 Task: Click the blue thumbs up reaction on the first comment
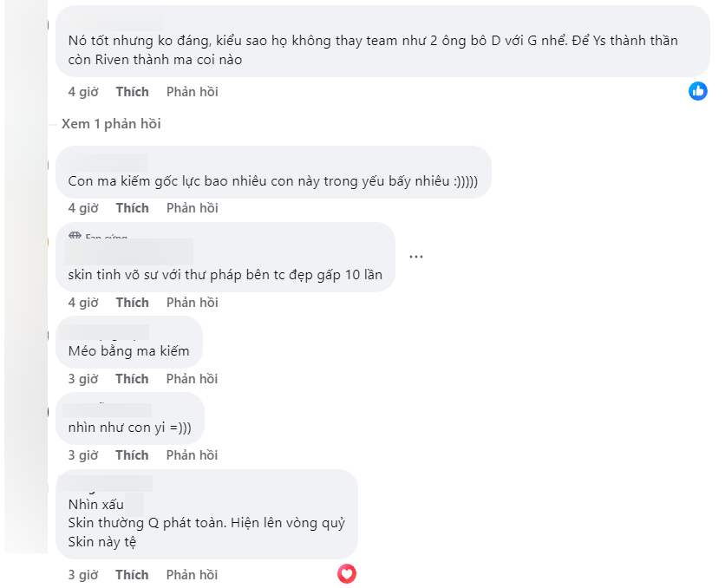tap(698, 90)
